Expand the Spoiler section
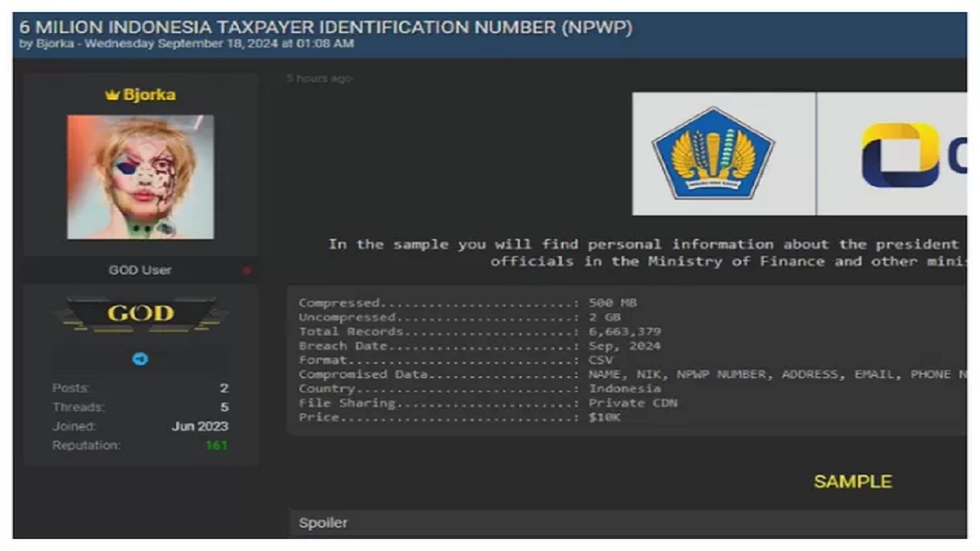 [323, 523]
